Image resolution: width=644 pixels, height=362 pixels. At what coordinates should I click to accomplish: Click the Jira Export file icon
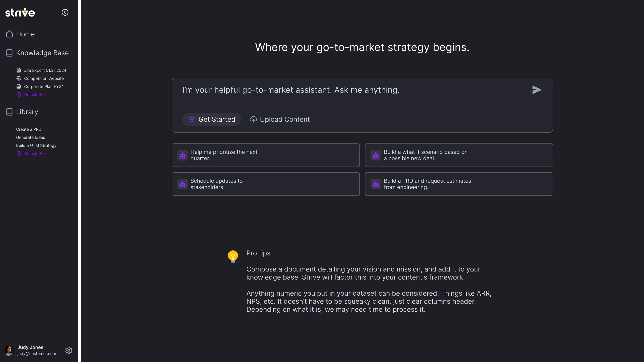pyautogui.click(x=19, y=70)
